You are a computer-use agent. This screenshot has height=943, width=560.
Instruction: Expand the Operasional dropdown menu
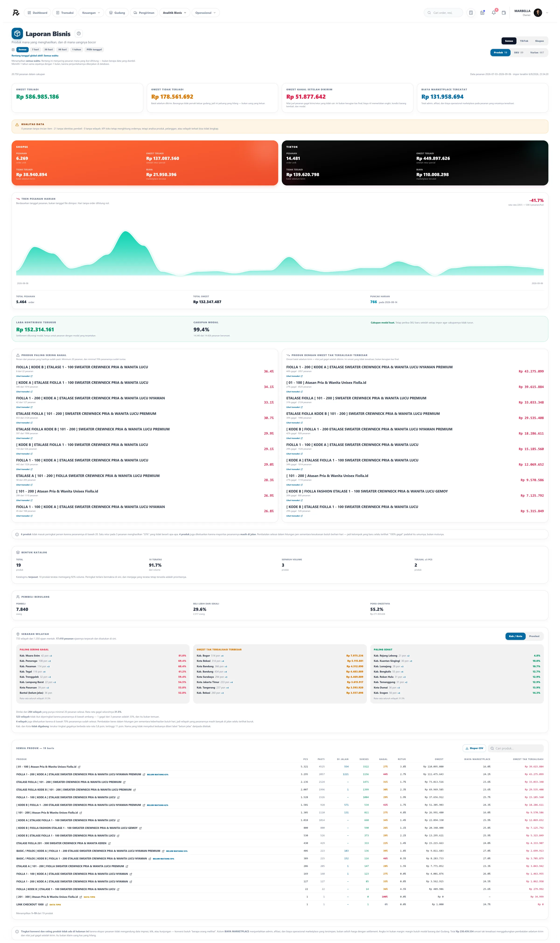[x=206, y=13]
